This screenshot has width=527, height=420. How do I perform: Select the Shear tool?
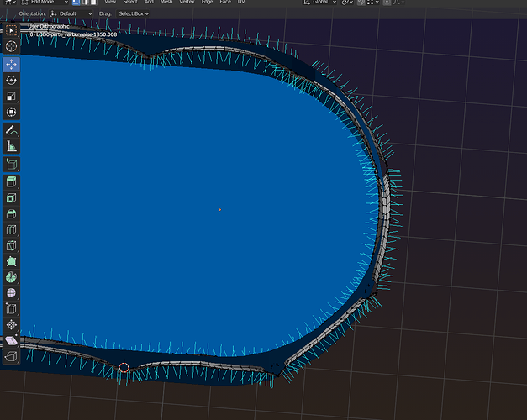[x=11, y=341]
